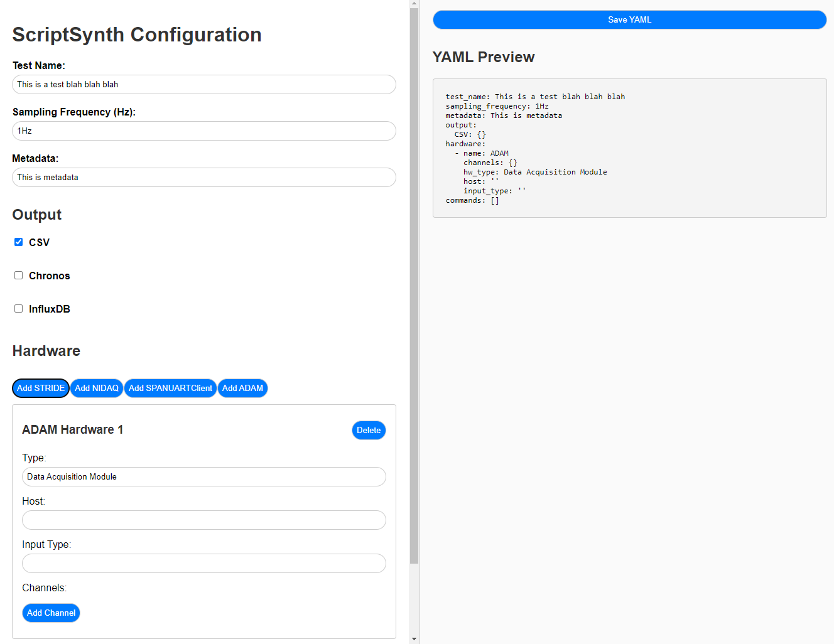Click the 'channels: {}' YAML line
Viewport: 834px width, 644px height.
pos(490,163)
